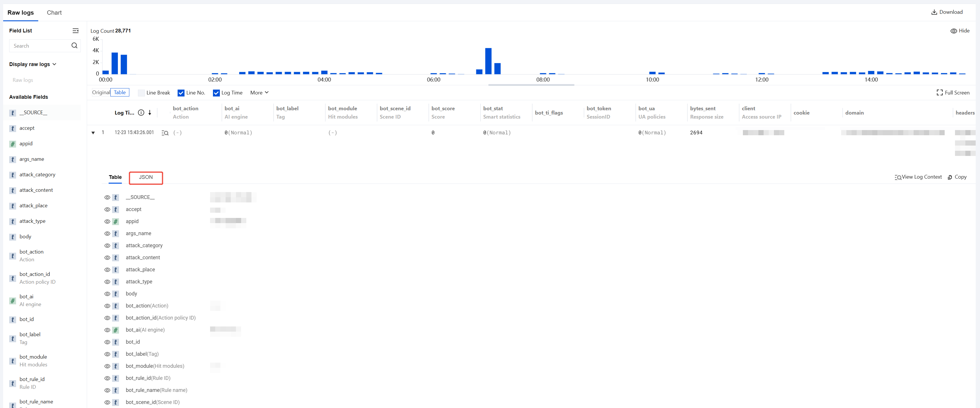Enable the Line Break checkbox
This screenshot has height=408, width=980.
point(141,93)
